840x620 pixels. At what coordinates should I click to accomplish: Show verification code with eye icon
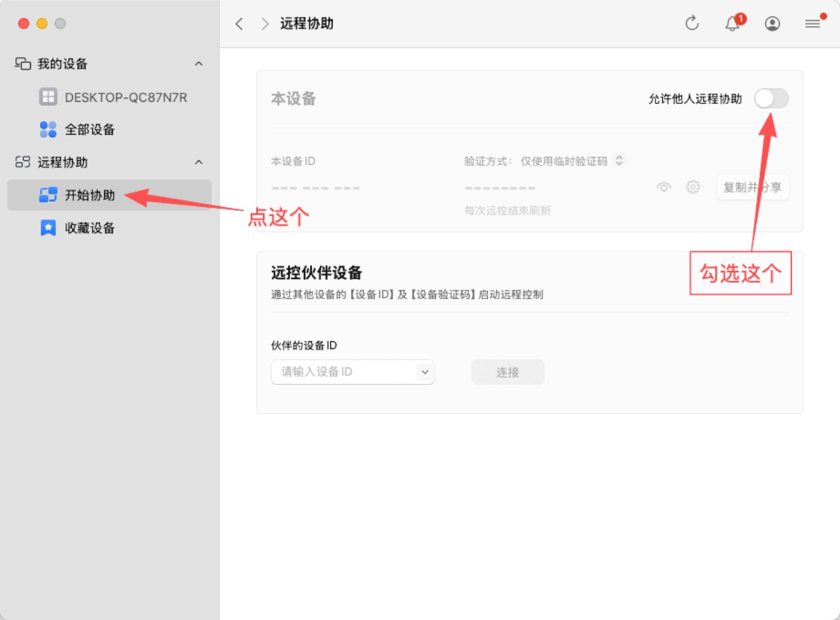point(664,187)
